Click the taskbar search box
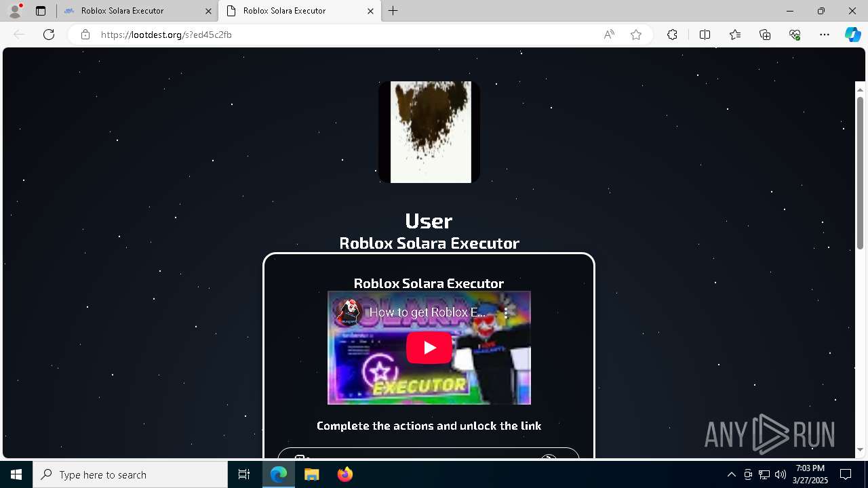This screenshot has width=868, height=488. tap(130, 474)
